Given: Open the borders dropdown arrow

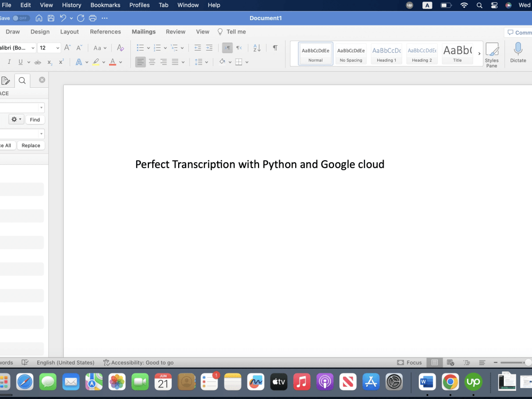Looking at the screenshot, I should (x=247, y=62).
